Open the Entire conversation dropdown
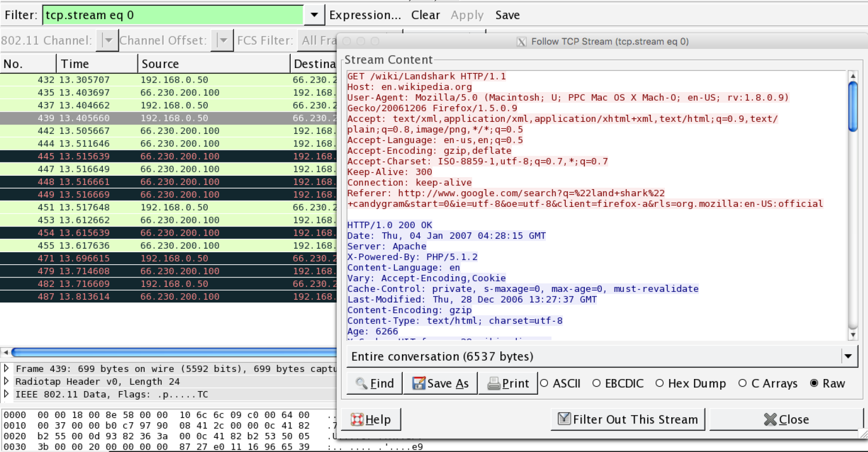This screenshot has height=452, width=868. pos(848,356)
